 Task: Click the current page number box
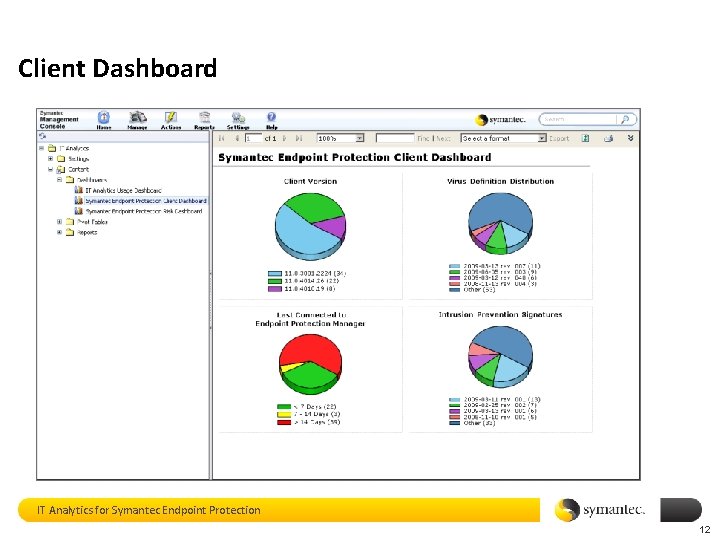253,138
